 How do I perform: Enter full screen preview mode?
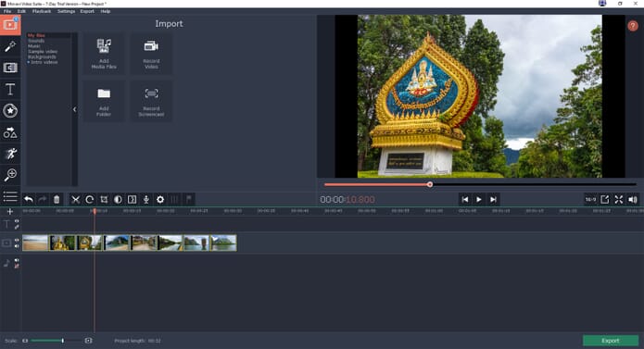pos(619,200)
